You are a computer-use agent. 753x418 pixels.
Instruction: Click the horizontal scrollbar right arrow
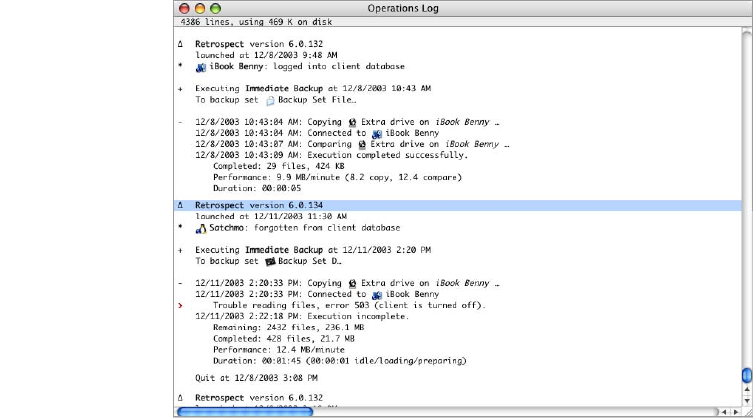(x=736, y=412)
